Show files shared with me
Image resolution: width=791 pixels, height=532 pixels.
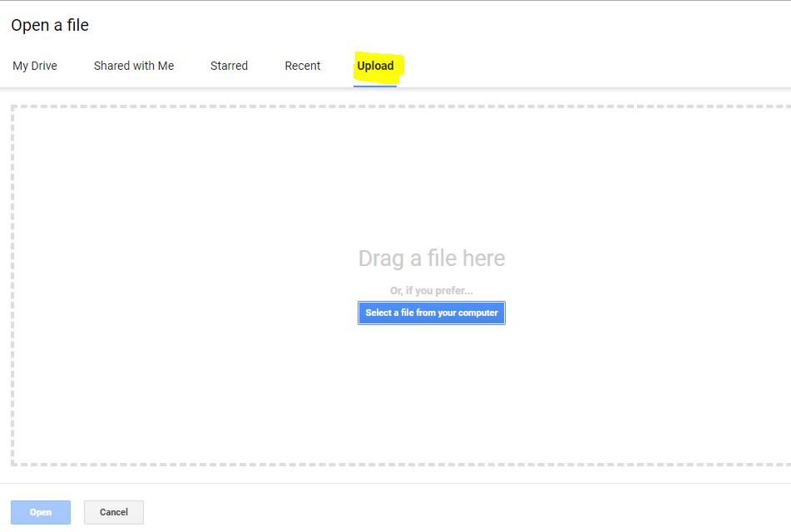[134, 66]
